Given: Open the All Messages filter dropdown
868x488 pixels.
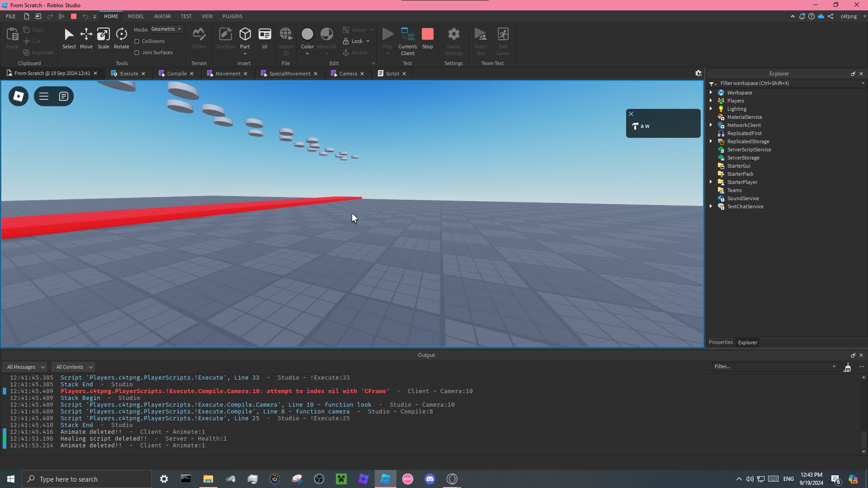Looking at the screenshot, I should click(x=24, y=367).
